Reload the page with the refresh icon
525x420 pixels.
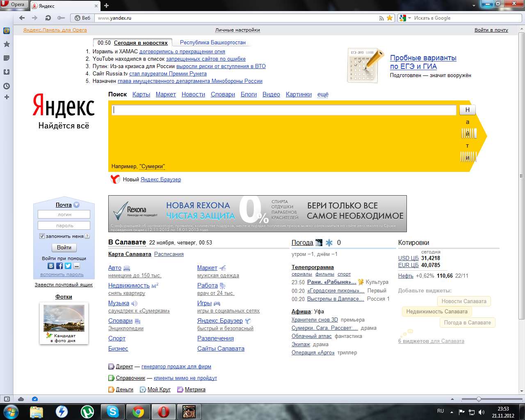(48, 18)
